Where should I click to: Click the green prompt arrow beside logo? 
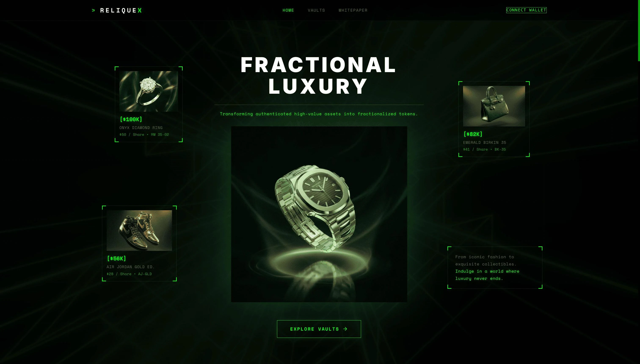coord(94,10)
